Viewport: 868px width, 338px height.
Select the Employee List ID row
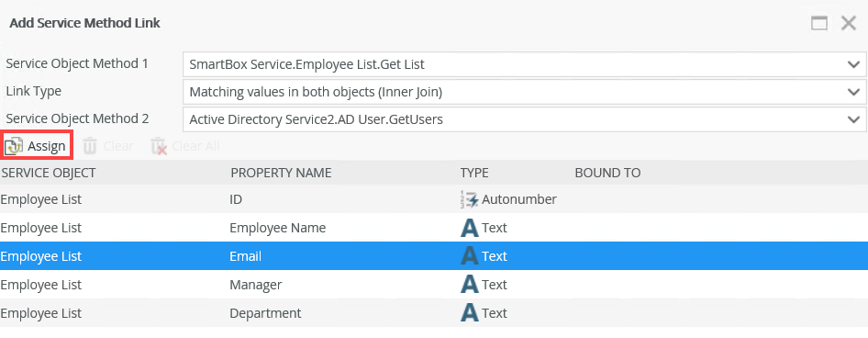point(434,199)
